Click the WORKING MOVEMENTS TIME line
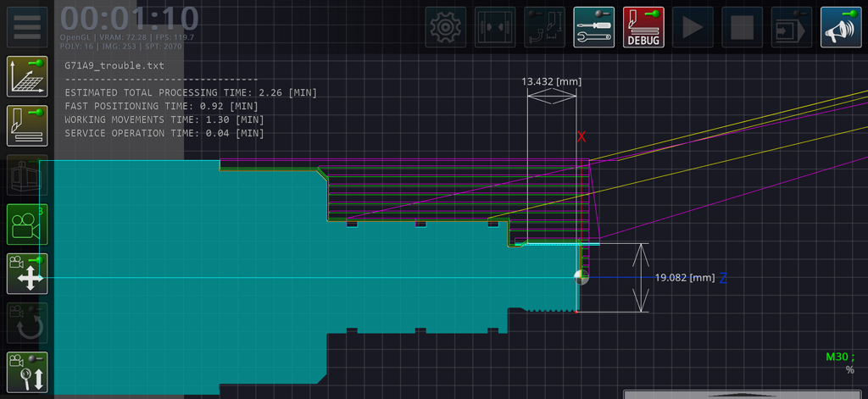Screen dimensions: 868x399 point(164,119)
